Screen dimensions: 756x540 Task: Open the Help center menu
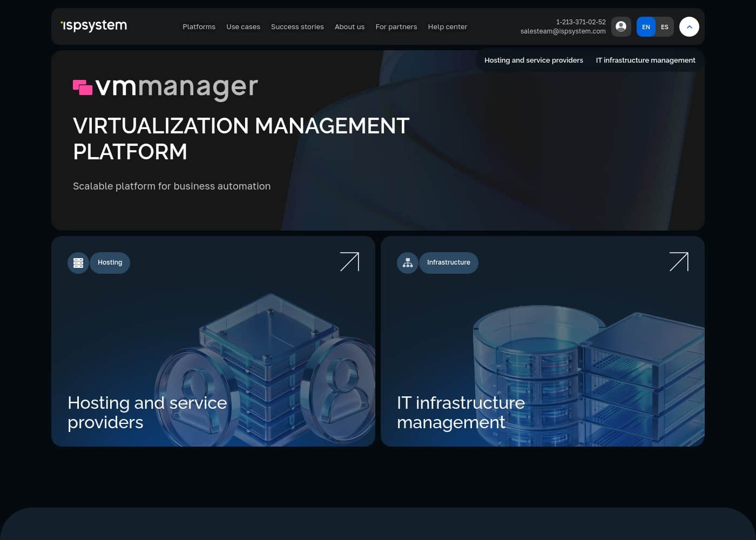[448, 26]
